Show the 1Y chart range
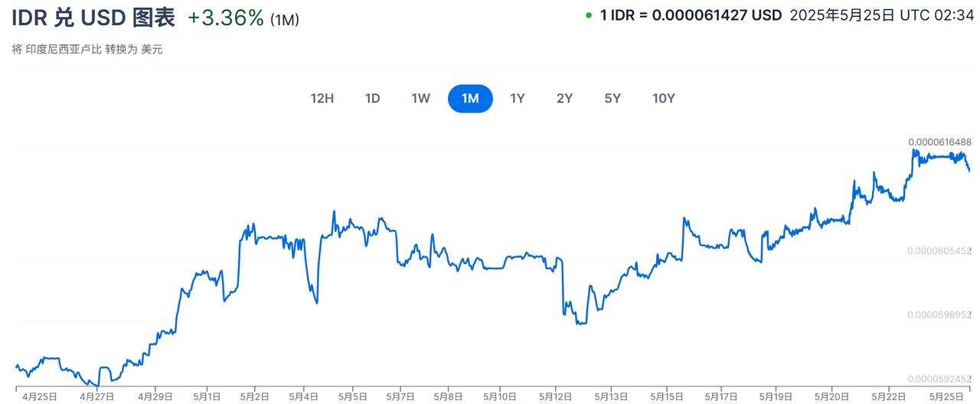This screenshot has height=404, width=980. (x=518, y=98)
